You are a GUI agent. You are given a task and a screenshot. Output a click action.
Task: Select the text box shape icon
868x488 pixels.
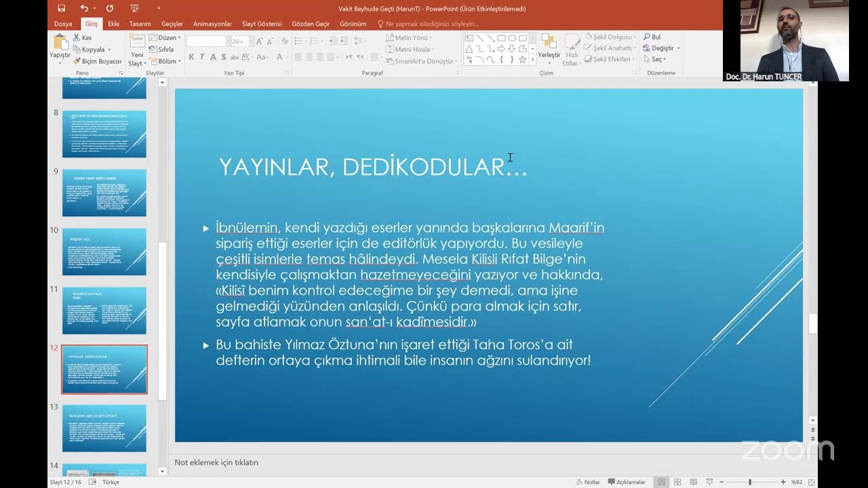click(469, 38)
